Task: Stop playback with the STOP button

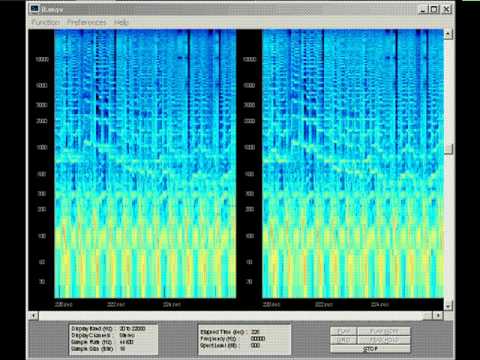Action: point(370,349)
